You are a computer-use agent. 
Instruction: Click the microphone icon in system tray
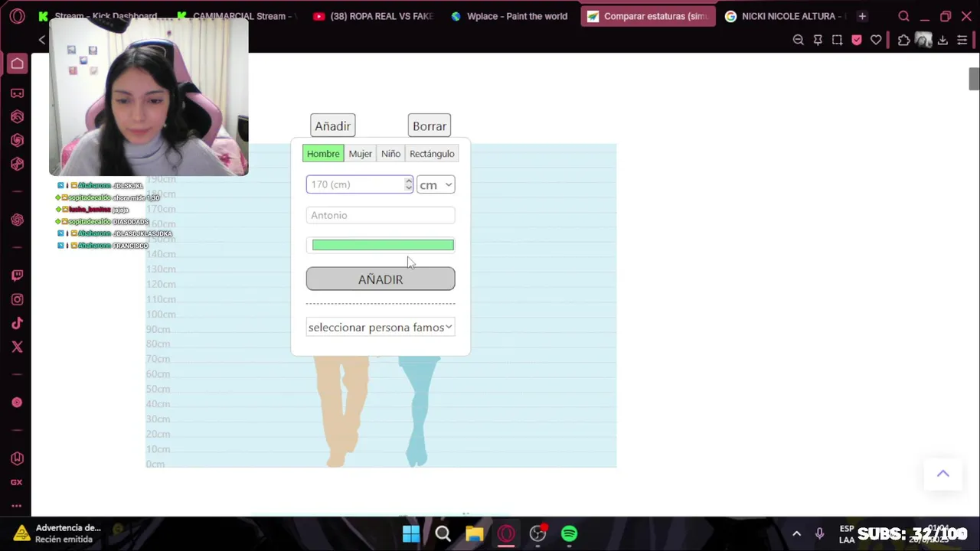pyautogui.click(x=819, y=533)
